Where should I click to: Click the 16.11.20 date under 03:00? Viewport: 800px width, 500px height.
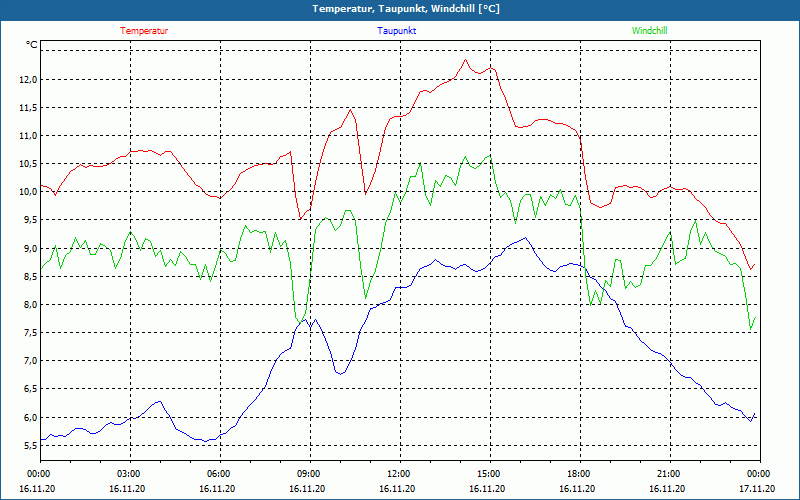click(127, 488)
